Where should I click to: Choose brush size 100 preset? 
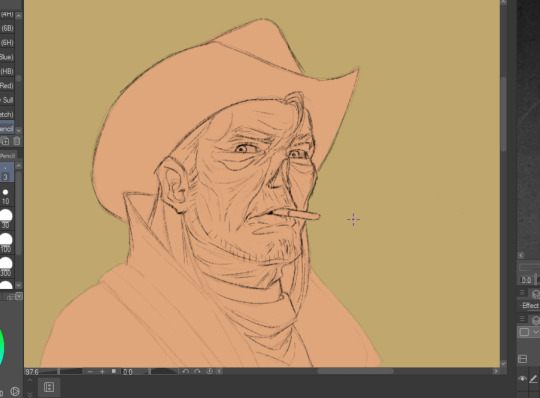point(6,243)
